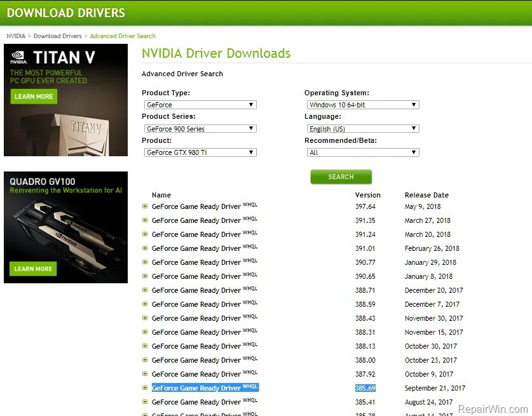This screenshot has height=416, width=532.
Task: Click the release date August 24, 2017
Action: click(428, 402)
